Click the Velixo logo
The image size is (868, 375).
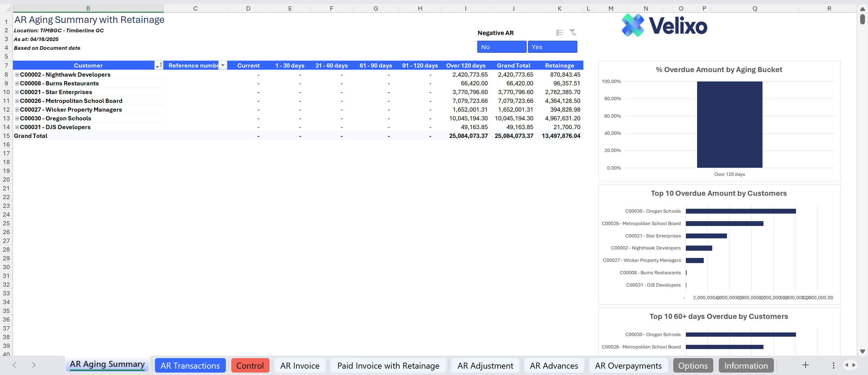[x=664, y=26]
